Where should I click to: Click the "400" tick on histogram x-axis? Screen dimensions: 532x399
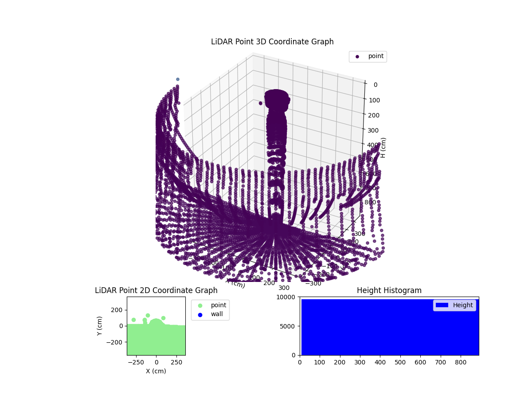380,362
